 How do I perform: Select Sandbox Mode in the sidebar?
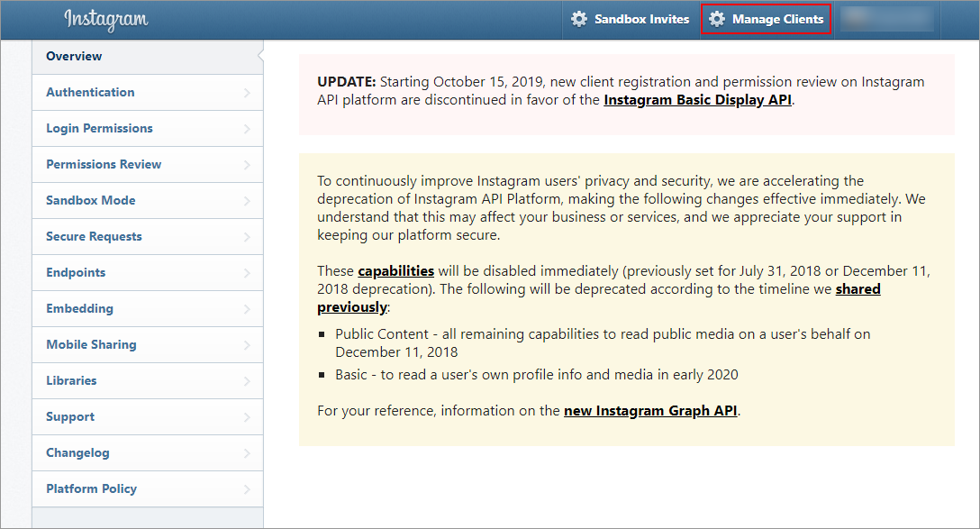click(148, 201)
